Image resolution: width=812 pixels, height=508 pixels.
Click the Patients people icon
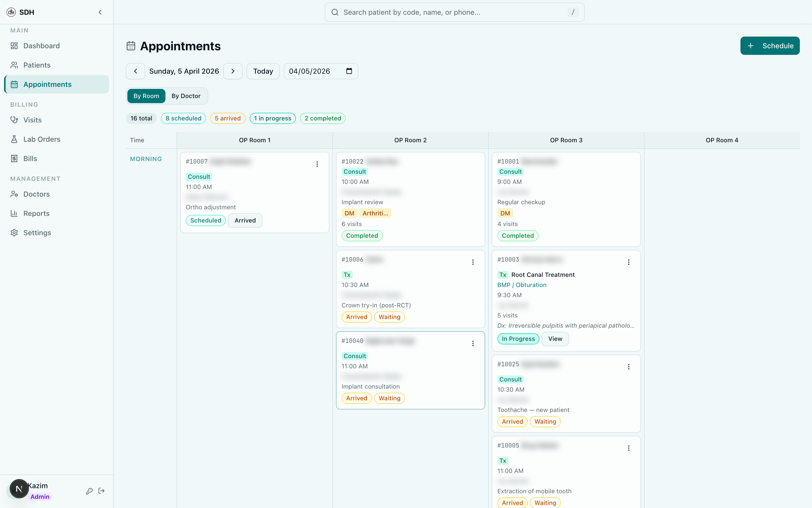(x=14, y=65)
